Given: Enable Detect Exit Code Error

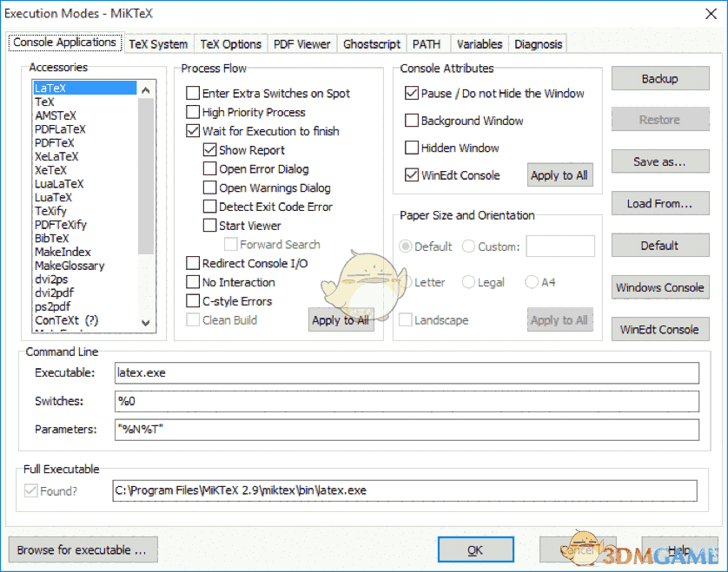Looking at the screenshot, I should point(209,206).
